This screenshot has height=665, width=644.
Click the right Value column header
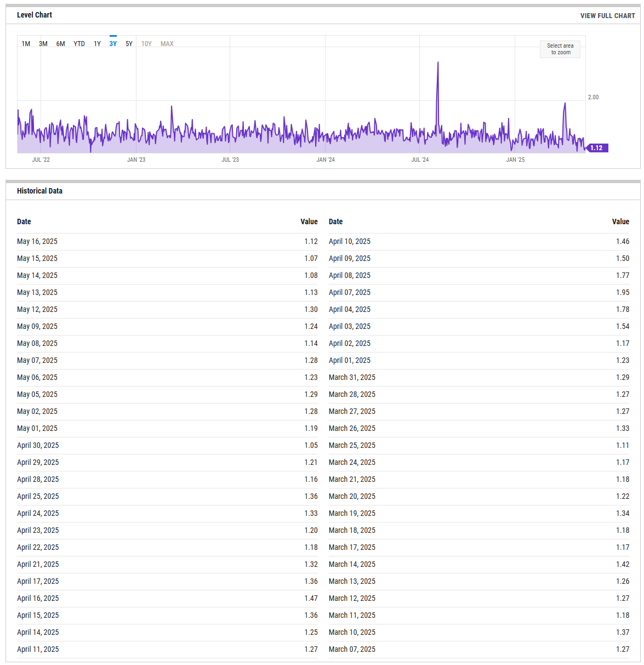pyautogui.click(x=620, y=222)
